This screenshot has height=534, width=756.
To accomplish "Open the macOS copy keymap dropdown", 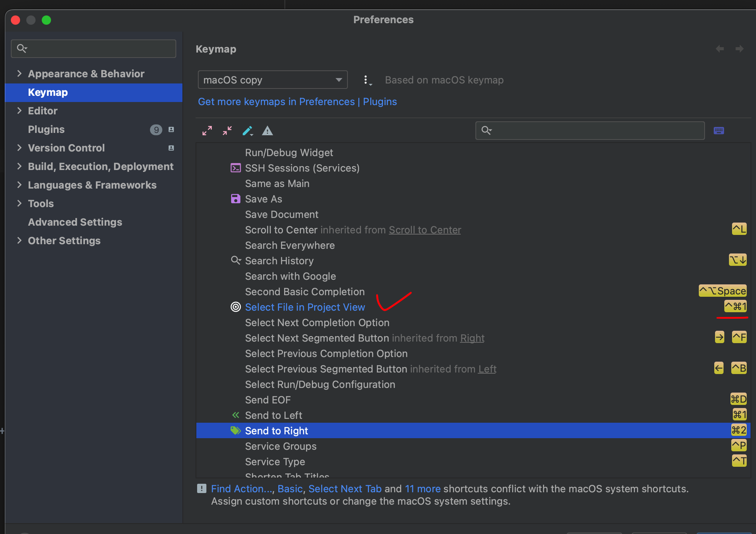I will [x=272, y=80].
